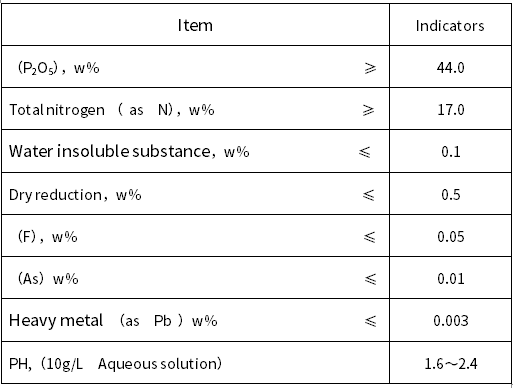Click the 0.05 indicator value
This screenshot has width=513, height=388.
[x=451, y=237]
